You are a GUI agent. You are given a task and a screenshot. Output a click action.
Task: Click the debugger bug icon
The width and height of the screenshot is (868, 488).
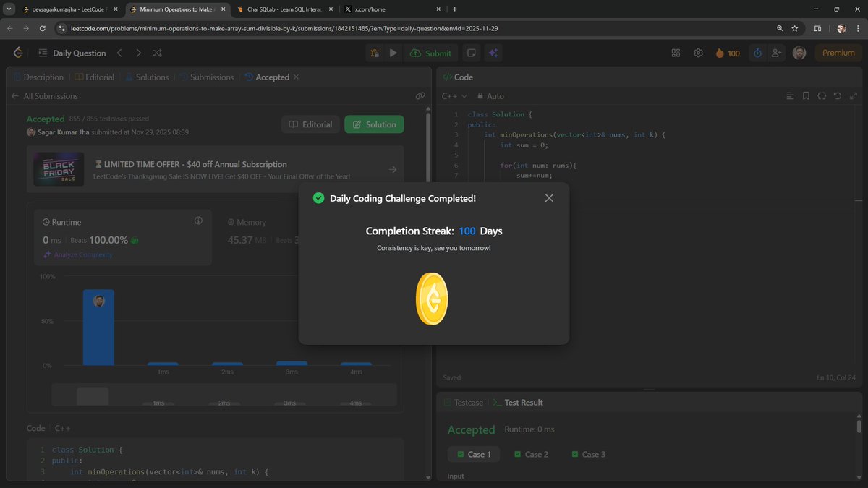(375, 53)
